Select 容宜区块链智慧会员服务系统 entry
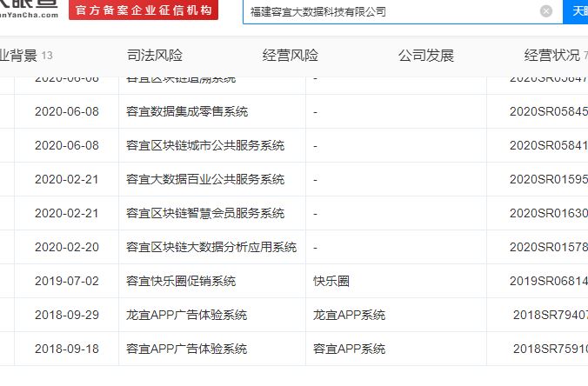588x386 pixels. (205, 213)
